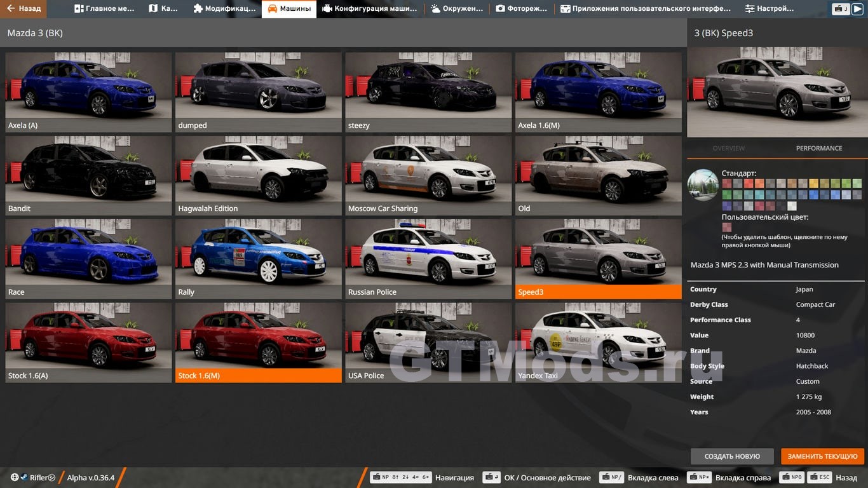
Task: Switch to the OVERVIEW tab
Action: (x=729, y=148)
